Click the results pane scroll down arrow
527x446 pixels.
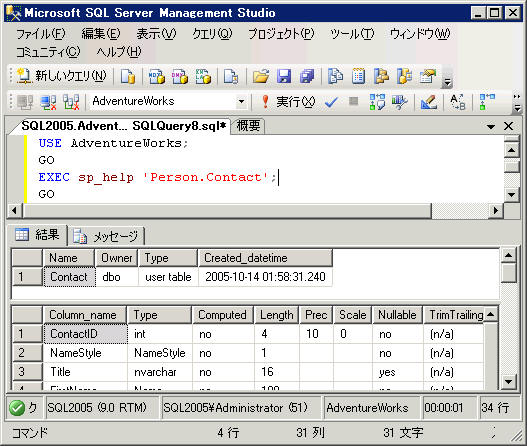(x=508, y=382)
